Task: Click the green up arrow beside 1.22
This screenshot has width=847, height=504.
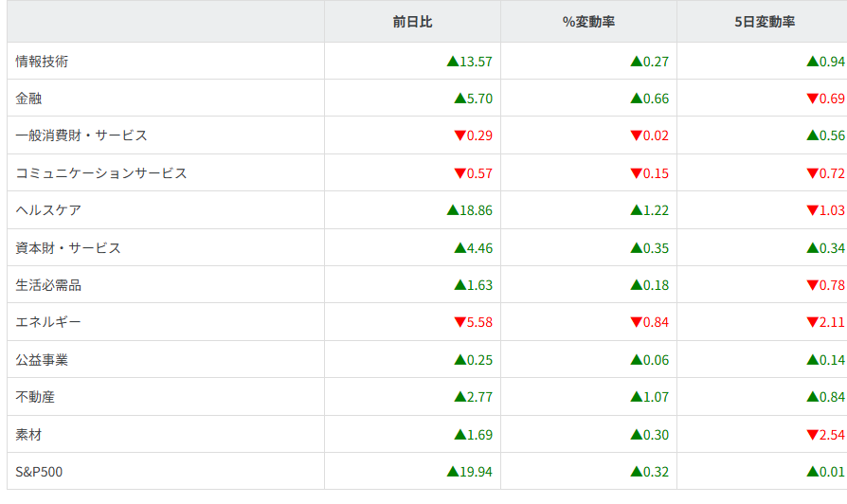Action: [x=636, y=210]
